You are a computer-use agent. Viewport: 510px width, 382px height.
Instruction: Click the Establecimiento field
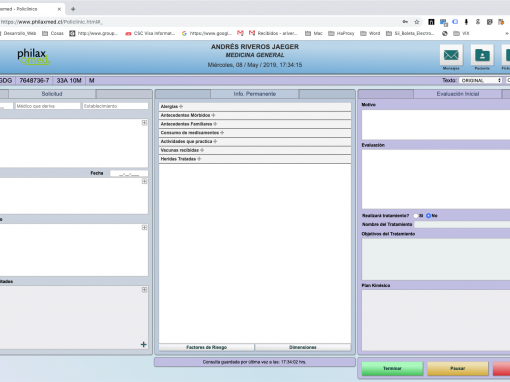coord(115,106)
